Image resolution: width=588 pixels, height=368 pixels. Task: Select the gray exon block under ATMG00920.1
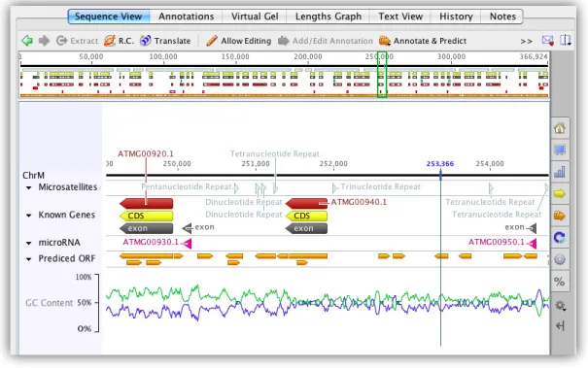point(146,228)
